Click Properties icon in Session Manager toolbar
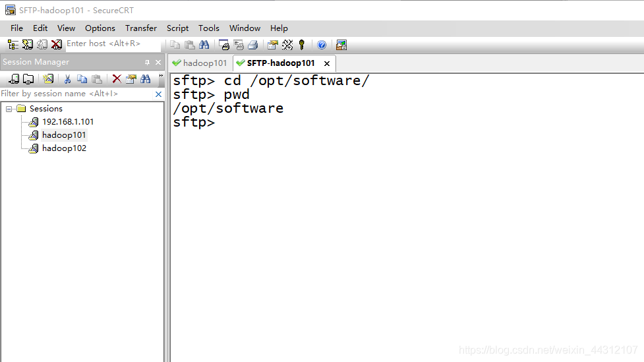 (x=131, y=79)
